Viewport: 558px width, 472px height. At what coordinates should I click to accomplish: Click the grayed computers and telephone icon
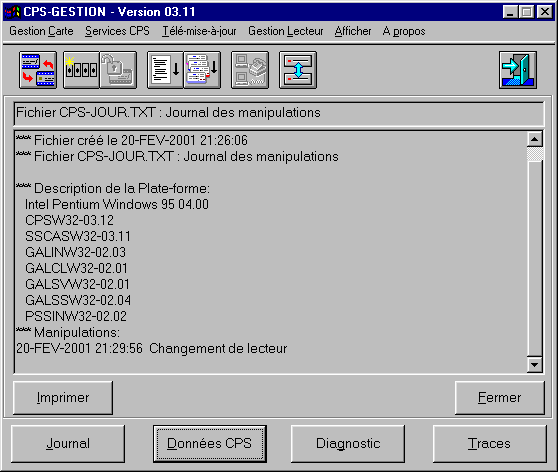coord(250,70)
